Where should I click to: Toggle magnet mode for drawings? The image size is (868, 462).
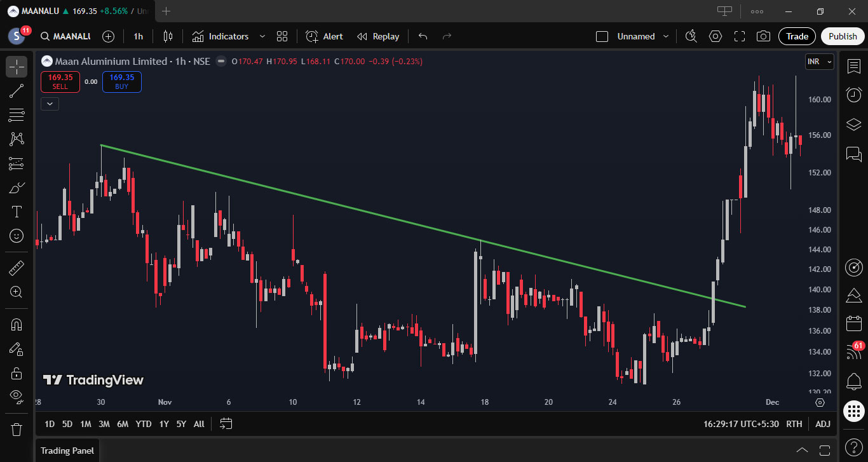pyautogui.click(x=17, y=324)
